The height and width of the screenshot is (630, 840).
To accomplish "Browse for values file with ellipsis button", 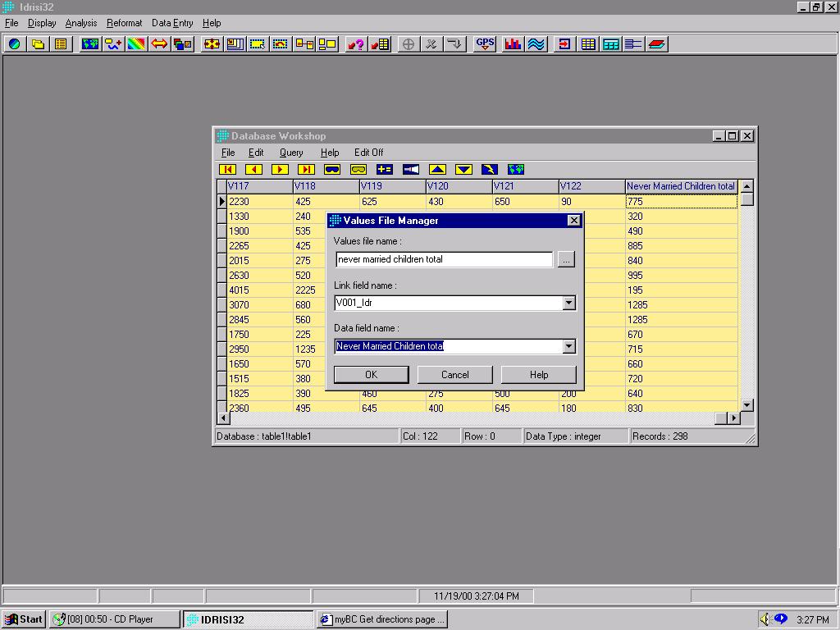I will tap(565, 260).
